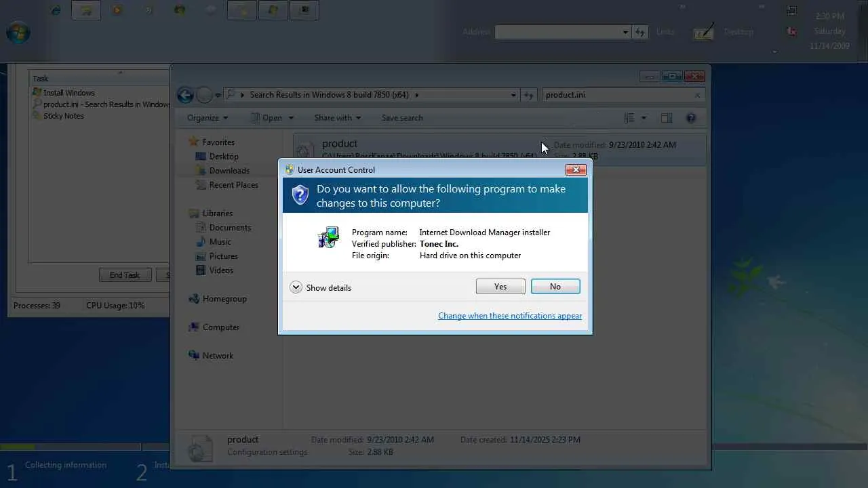The width and height of the screenshot is (868, 488).
Task: Click the product file icon in details pane
Action: point(199,447)
